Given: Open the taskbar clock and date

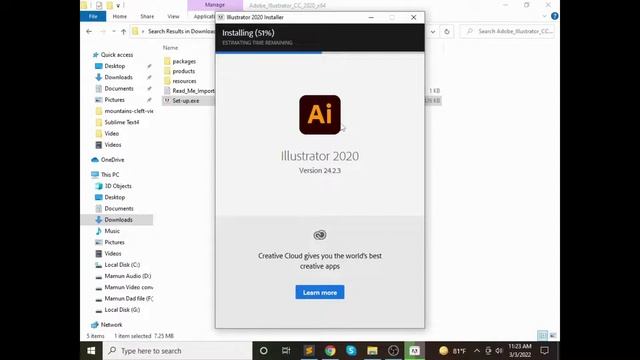Looking at the screenshot, I should click(520, 351).
